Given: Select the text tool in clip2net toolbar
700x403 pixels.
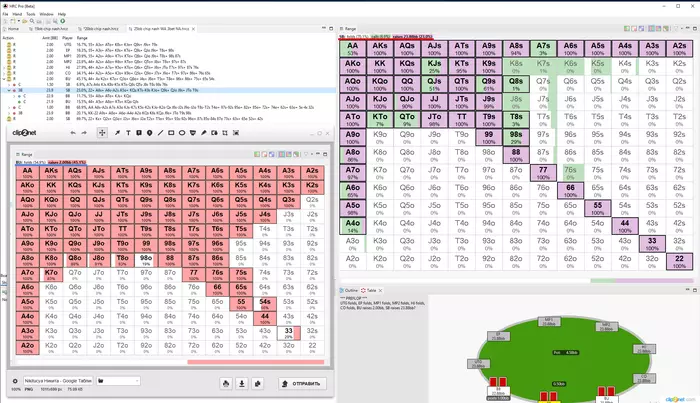Looking at the screenshot, I should [x=128, y=133].
